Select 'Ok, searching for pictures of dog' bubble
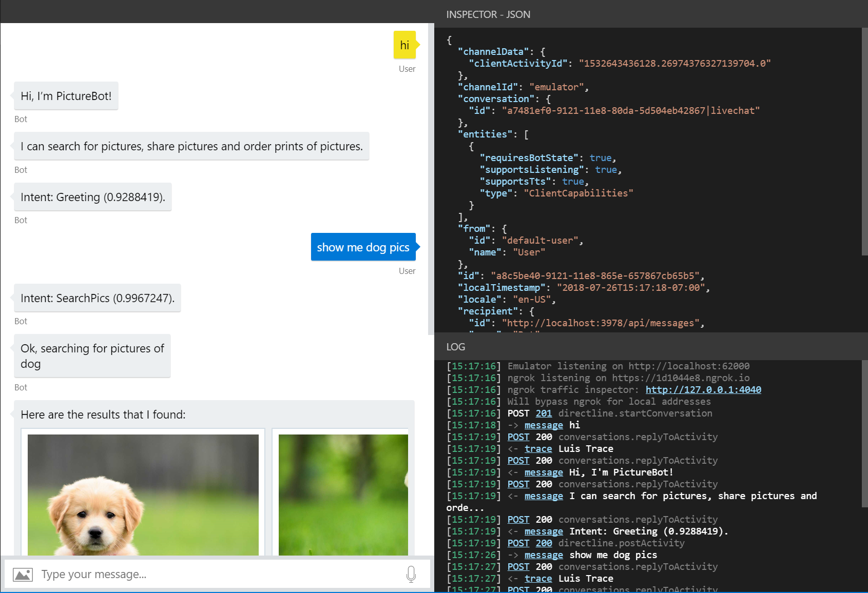 pos(92,356)
